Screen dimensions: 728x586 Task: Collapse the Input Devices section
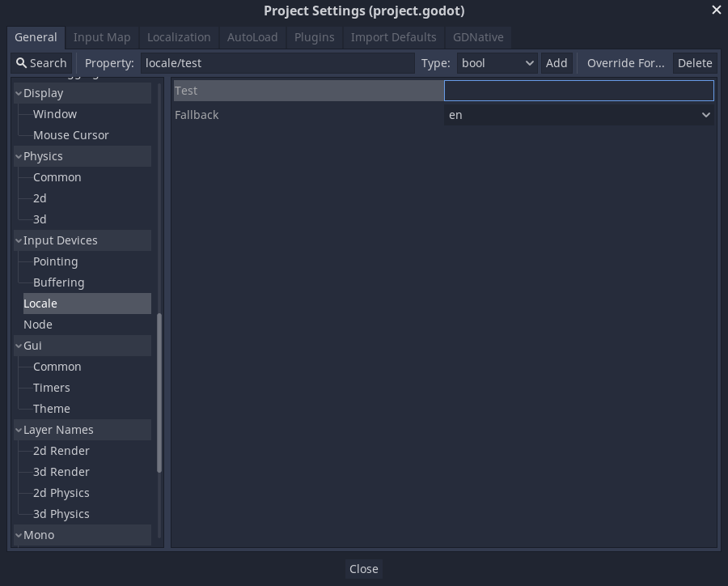[19, 240]
